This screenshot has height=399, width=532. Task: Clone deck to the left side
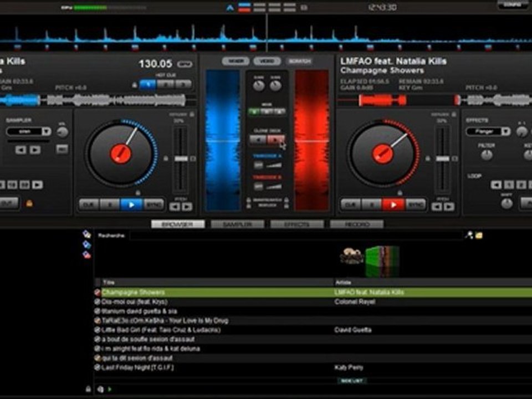[258, 140]
